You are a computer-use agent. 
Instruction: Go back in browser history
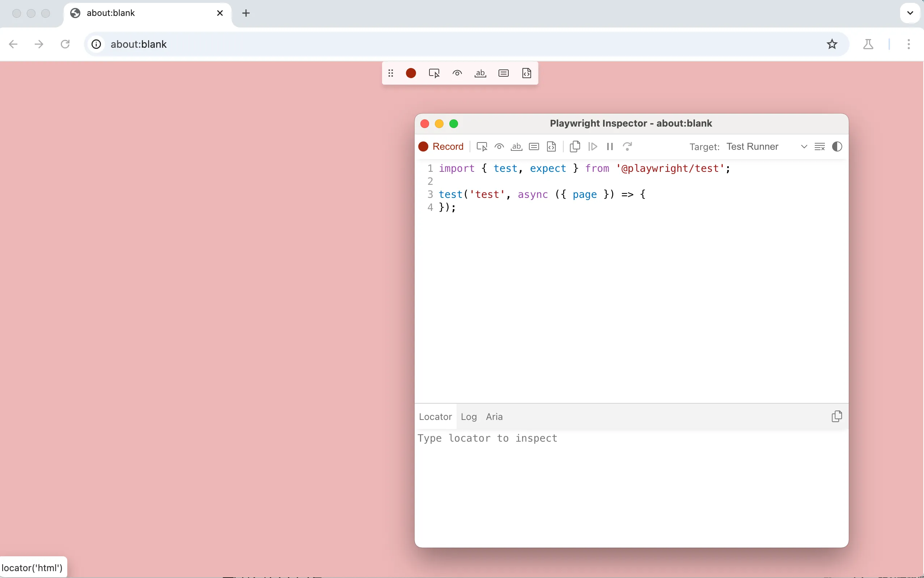tap(13, 44)
